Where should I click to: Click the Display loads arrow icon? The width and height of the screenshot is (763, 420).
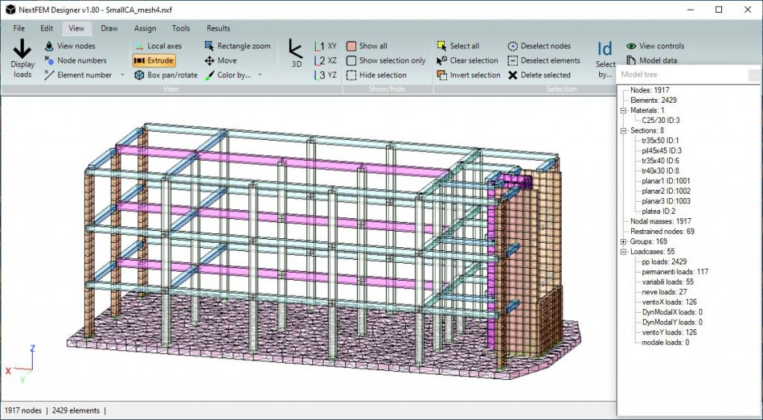tap(22, 49)
